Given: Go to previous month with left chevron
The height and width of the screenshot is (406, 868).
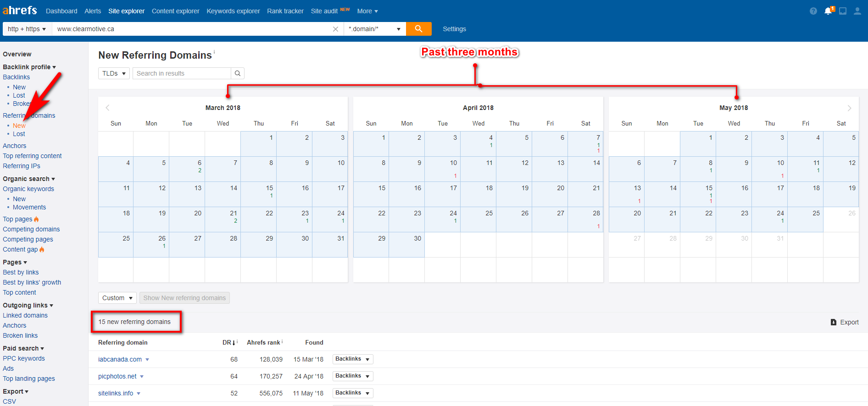Looking at the screenshot, I should tap(108, 108).
